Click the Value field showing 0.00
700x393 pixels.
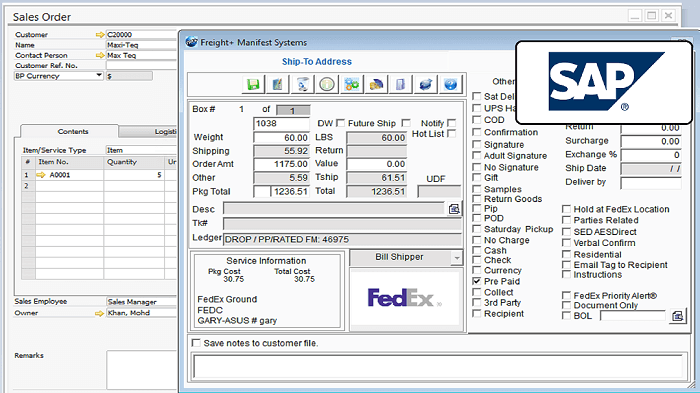point(377,164)
